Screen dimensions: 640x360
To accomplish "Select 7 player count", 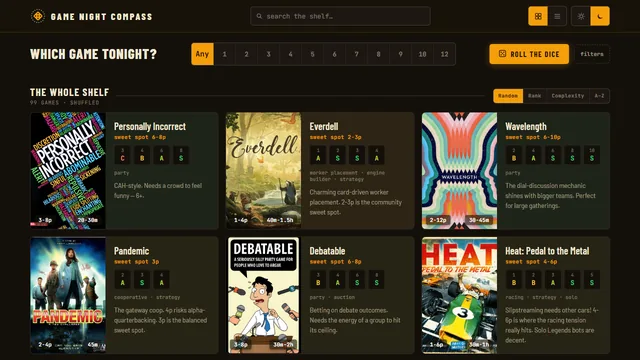I will 356,54.
